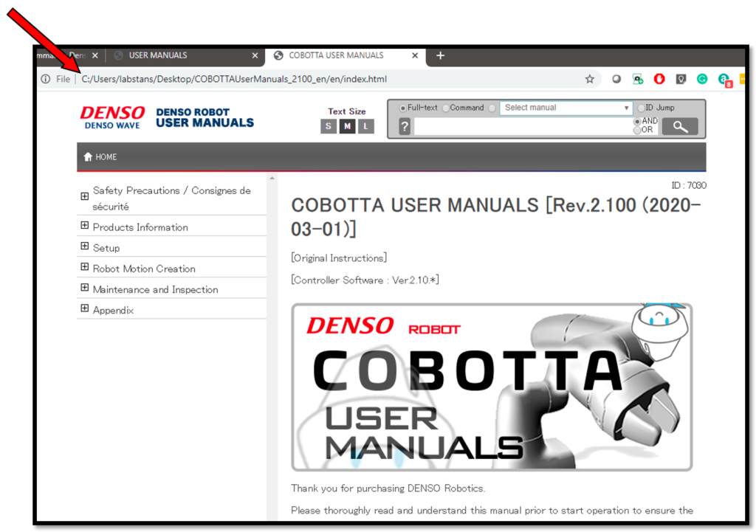
Task: Bookmark this page with the star icon
Action: 589,79
